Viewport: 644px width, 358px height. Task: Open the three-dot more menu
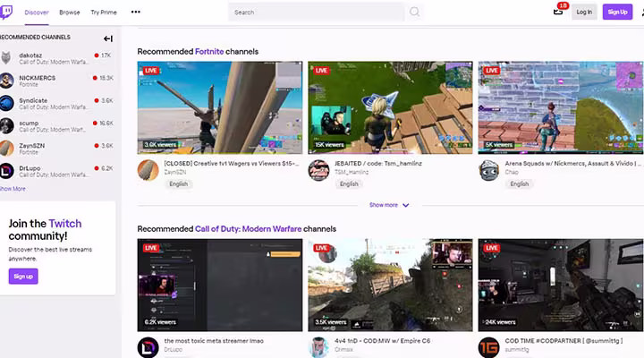coord(136,12)
